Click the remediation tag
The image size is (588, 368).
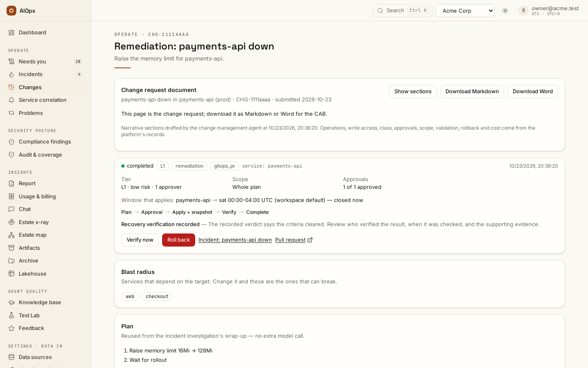189,166
